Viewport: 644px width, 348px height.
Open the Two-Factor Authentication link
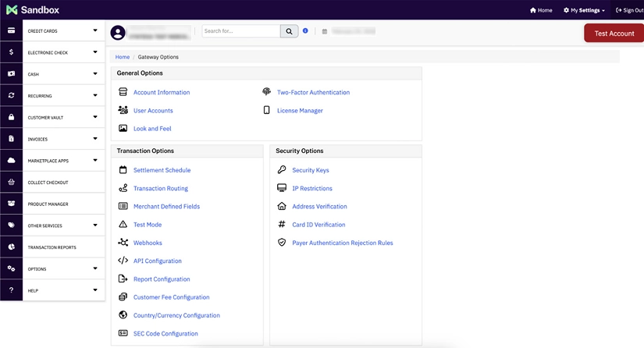[x=313, y=92]
